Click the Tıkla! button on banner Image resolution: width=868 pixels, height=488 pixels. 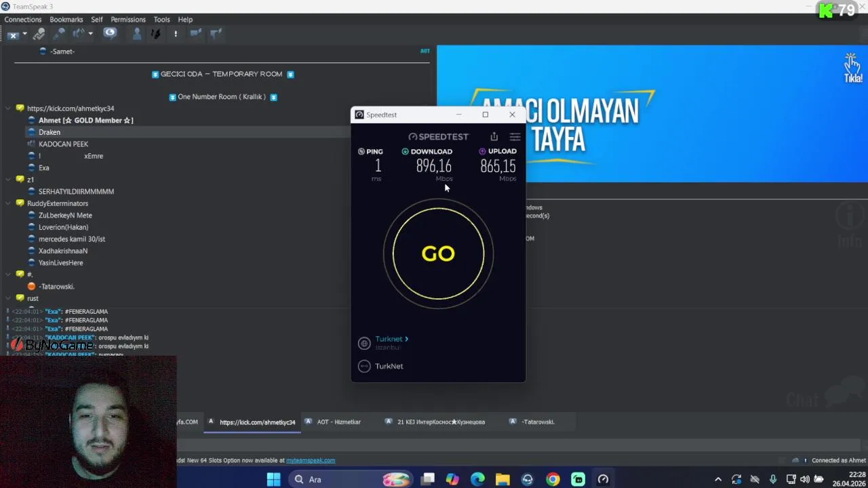coord(852,68)
